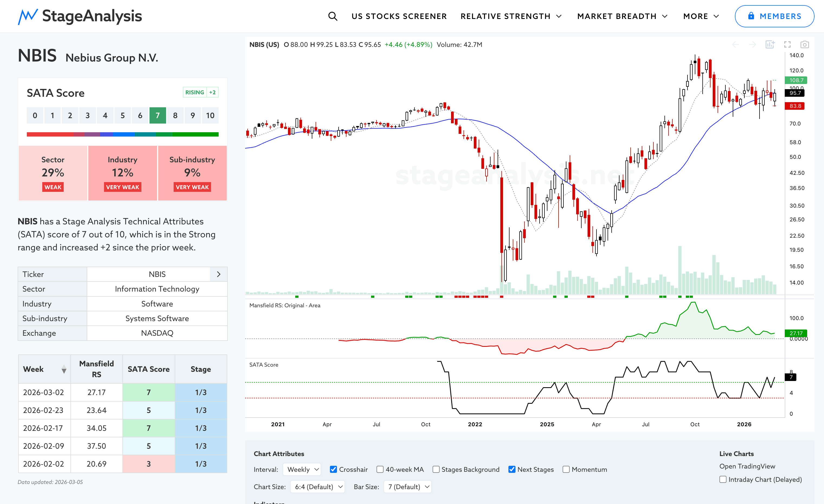
Task: Expand the NBIS ticker chevron
Action: [x=219, y=274]
